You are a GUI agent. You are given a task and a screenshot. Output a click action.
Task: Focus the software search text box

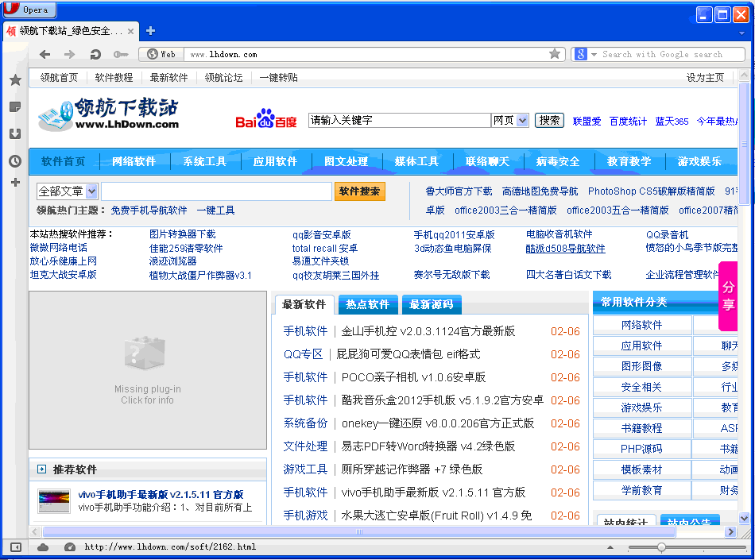(216, 191)
